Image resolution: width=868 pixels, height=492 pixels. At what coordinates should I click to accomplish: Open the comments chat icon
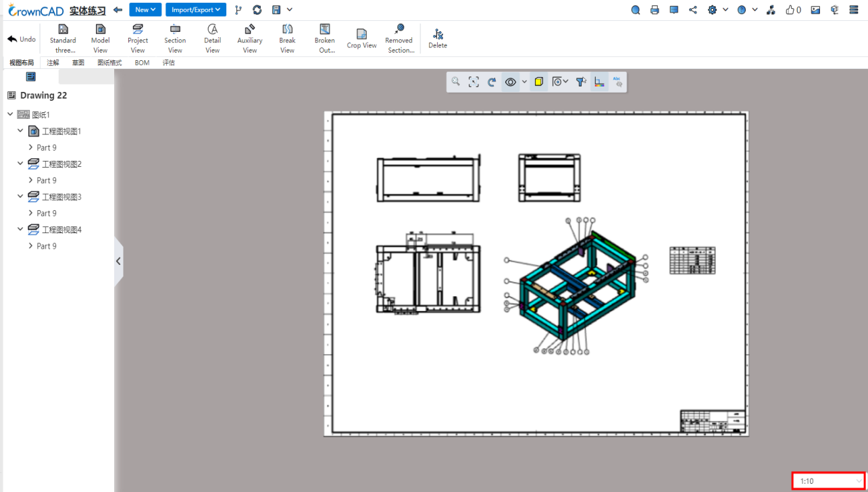coord(673,9)
